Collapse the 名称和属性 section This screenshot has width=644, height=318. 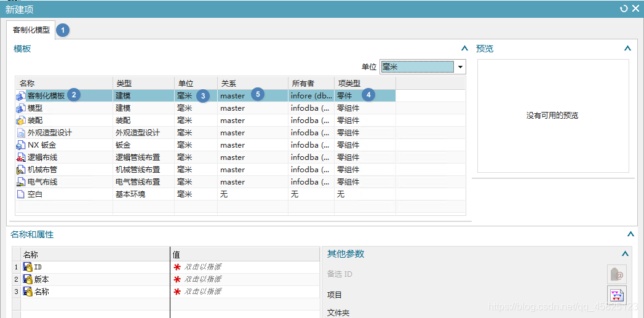coord(631,234)
